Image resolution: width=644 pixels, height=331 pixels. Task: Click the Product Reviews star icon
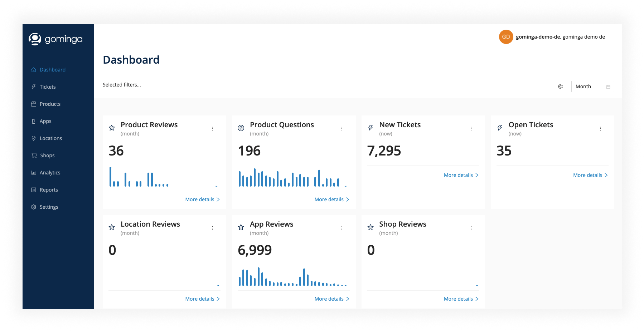coord(112,128)
